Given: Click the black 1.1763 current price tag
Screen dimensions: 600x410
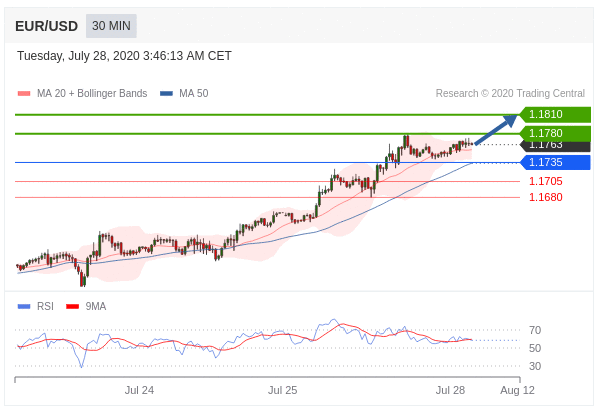Looking at the screenshot, I should [x=554, y=146].
